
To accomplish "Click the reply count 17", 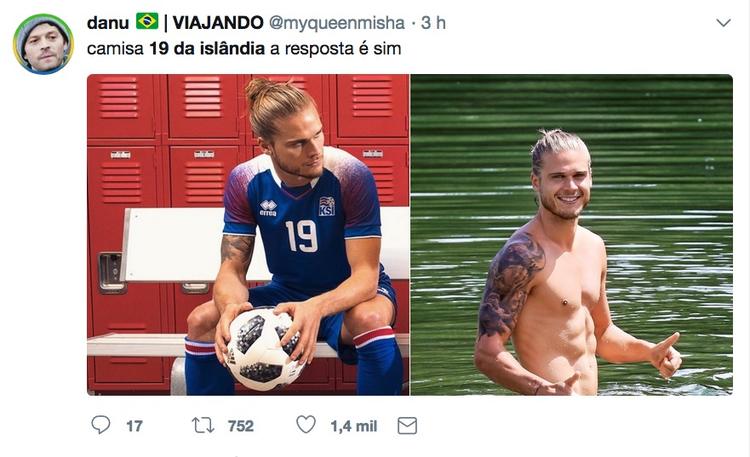I will (134, 426).
